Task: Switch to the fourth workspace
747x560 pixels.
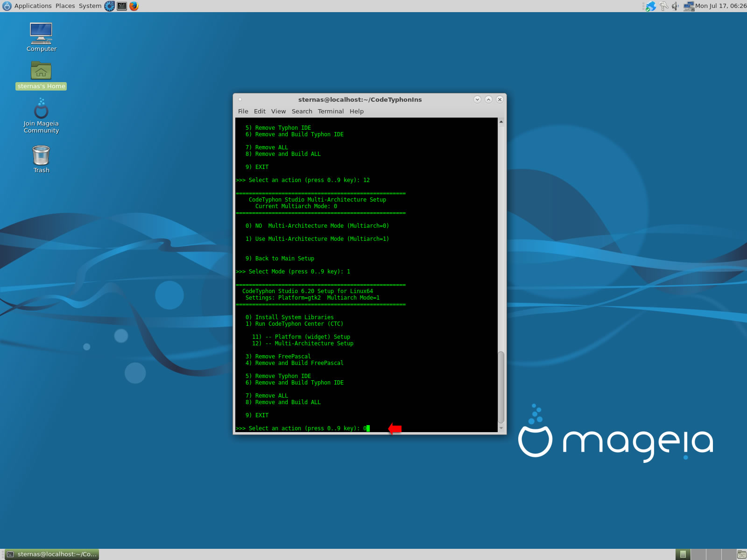Action: (729, 554)
